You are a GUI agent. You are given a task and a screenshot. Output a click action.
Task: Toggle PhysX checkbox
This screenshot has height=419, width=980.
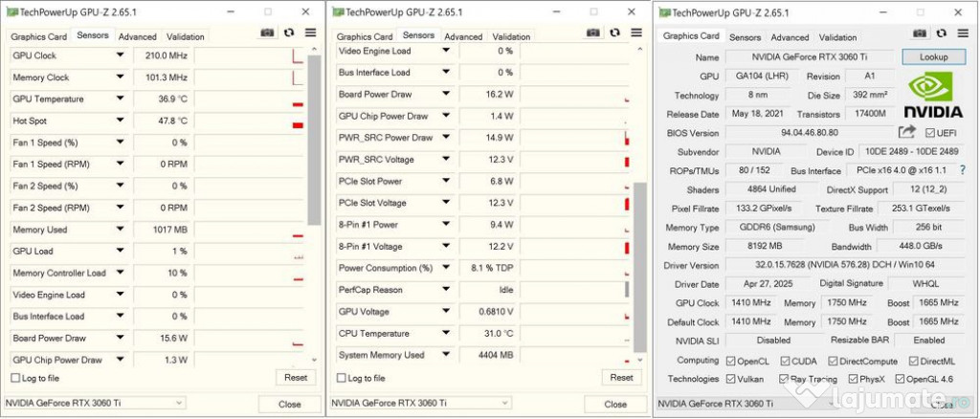853,379
